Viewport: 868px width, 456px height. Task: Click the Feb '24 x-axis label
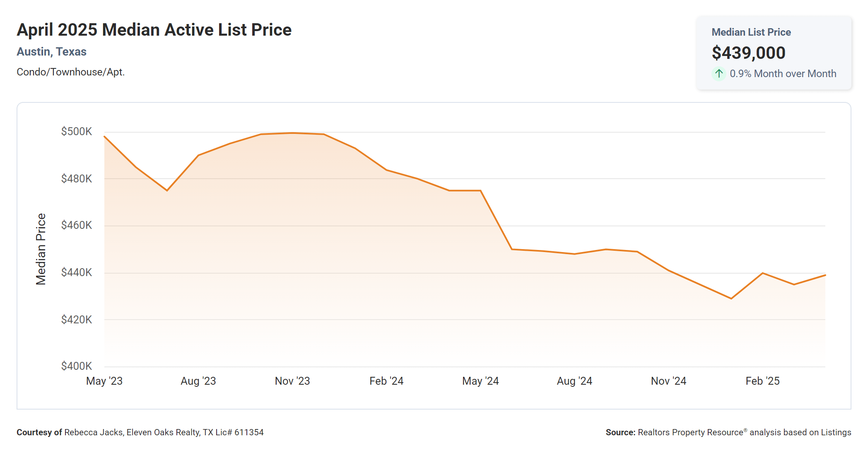point(386,381)
